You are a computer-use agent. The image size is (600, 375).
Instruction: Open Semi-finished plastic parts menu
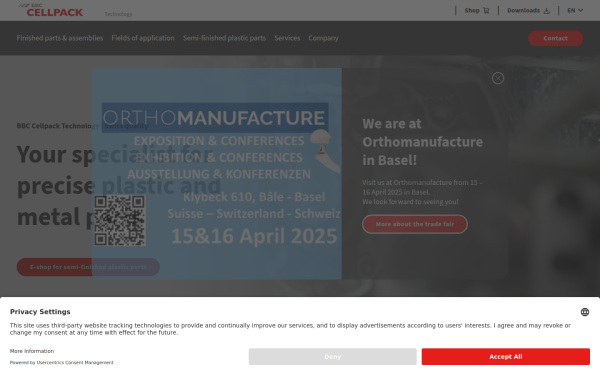pos(224,38)
